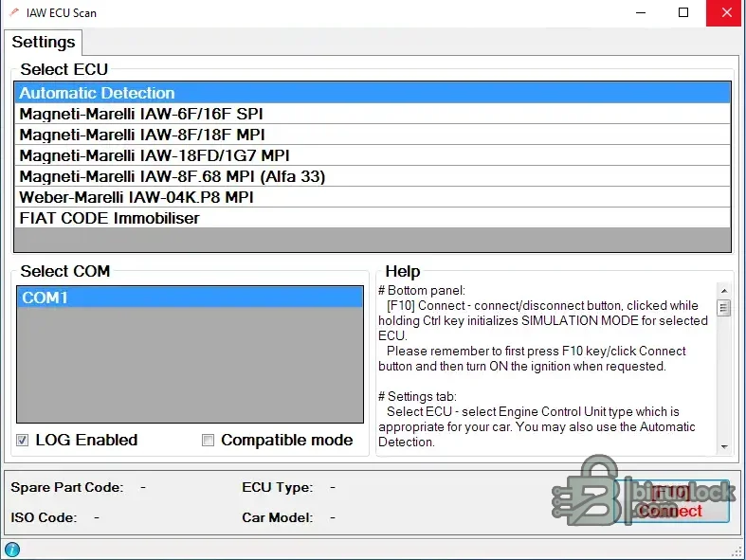
Task: Click the F10 Connect button
Action: tap(672, 501)
